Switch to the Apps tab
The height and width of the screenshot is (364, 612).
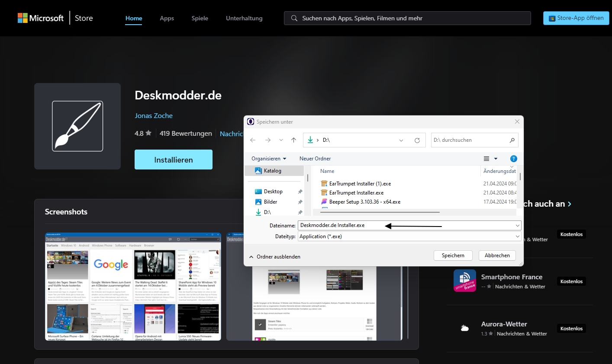tap(167, 18)
